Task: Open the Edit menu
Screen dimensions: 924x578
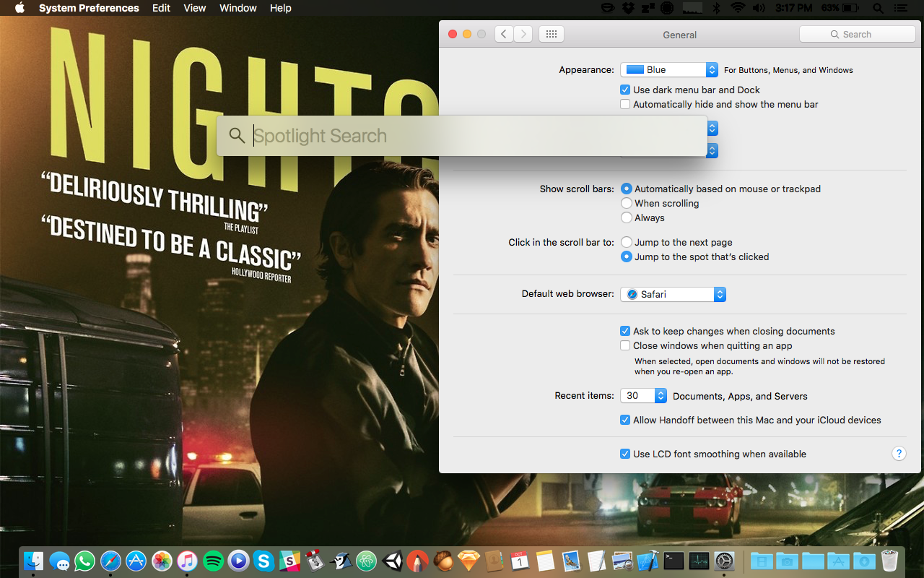Action: 161,8
